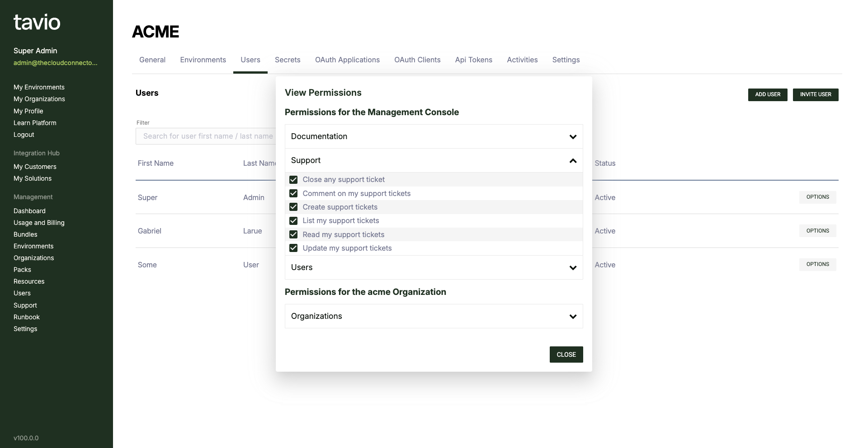Open the Api Tokens tab
The width and height of the screenshot is (868, 448).
point(473,60)
